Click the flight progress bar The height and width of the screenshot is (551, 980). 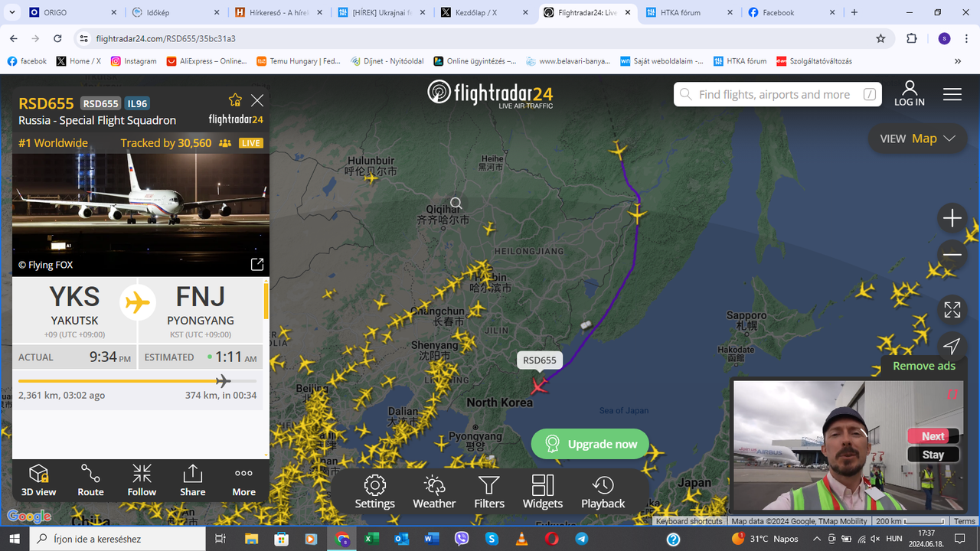point(138,380)
